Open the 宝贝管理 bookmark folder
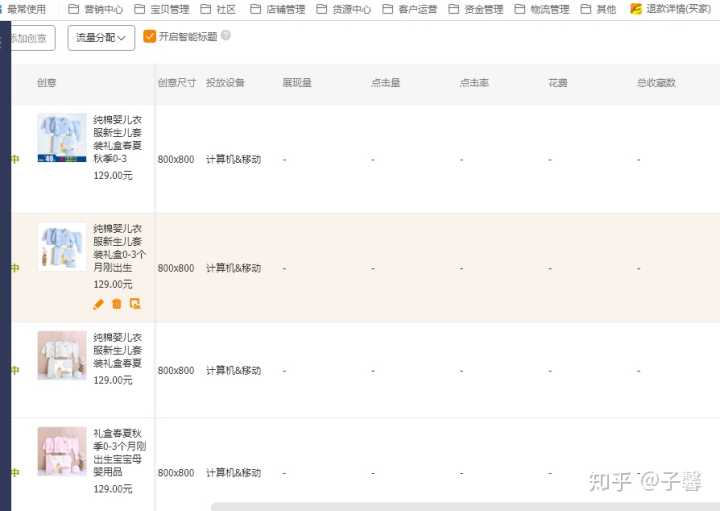This screenshot has width=720, height=511. (x=161, y=9)
